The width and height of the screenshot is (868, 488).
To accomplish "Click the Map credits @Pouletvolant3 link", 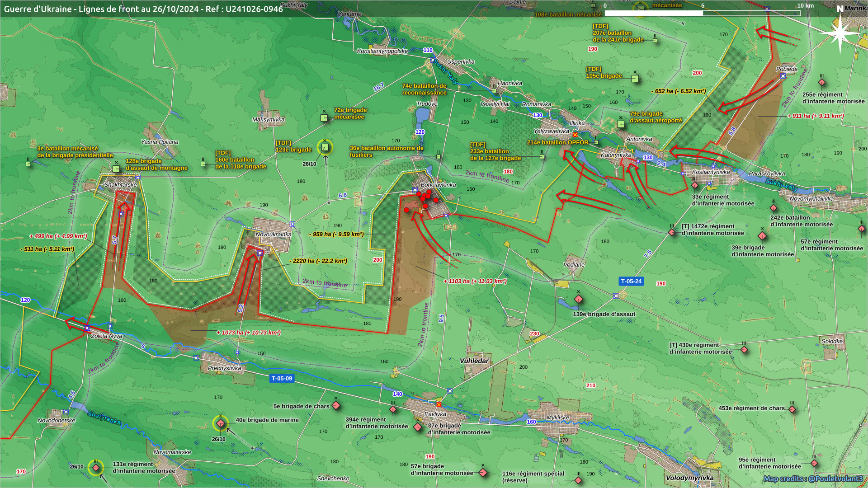I will [x=813, y=479].
